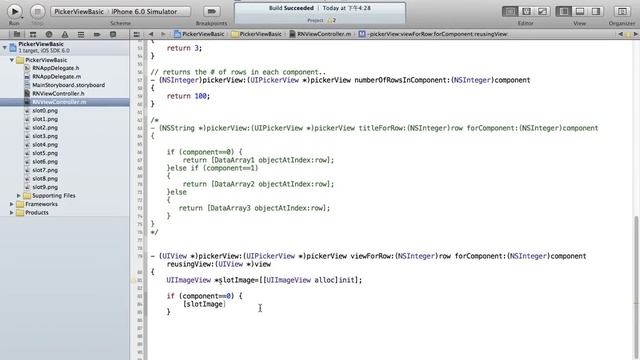640x360 pixels.
Task: Go back in editor history
Action: pyautogui.click(x=151, y=34)
